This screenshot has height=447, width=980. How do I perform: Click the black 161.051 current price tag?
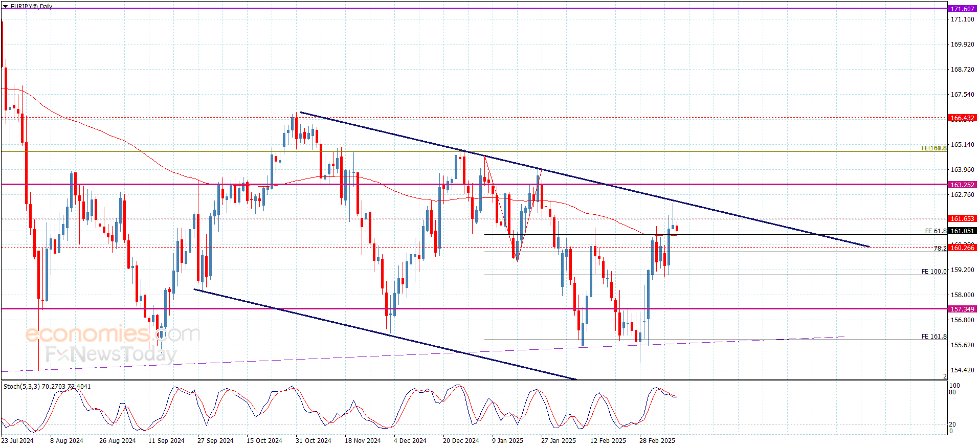click(962, 231)
